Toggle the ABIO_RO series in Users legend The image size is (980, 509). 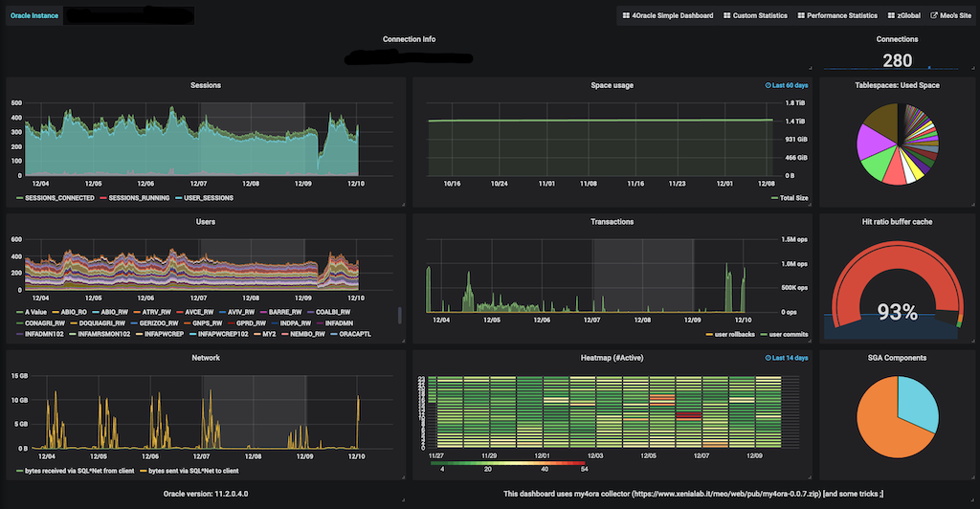click(69, 312)
